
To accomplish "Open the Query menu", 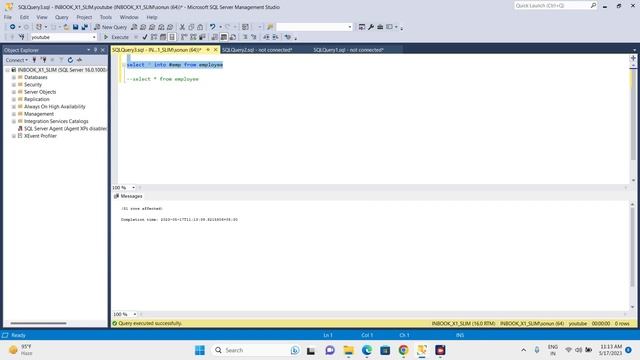I will [62, 17].
